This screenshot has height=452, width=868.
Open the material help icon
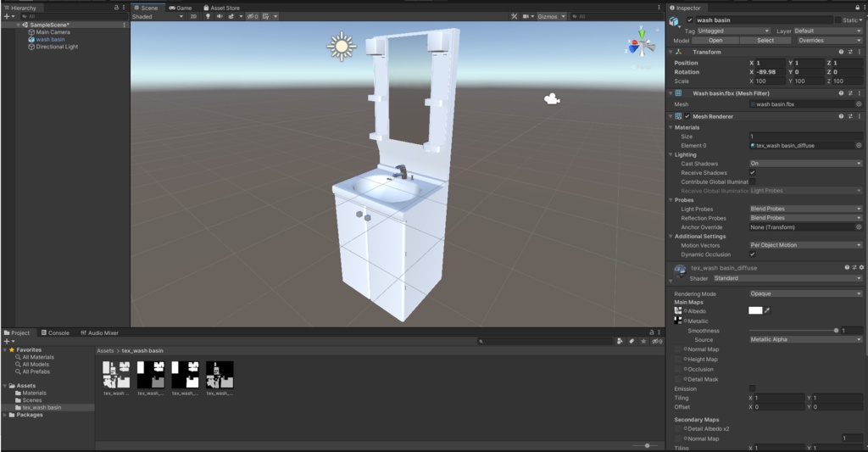(x=847, y=267)
